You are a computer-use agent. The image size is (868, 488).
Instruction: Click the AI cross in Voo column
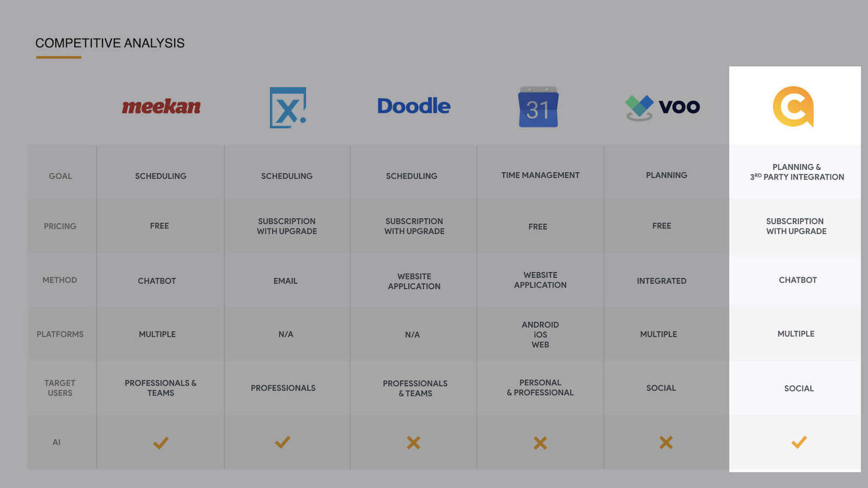tap(666, 442)
